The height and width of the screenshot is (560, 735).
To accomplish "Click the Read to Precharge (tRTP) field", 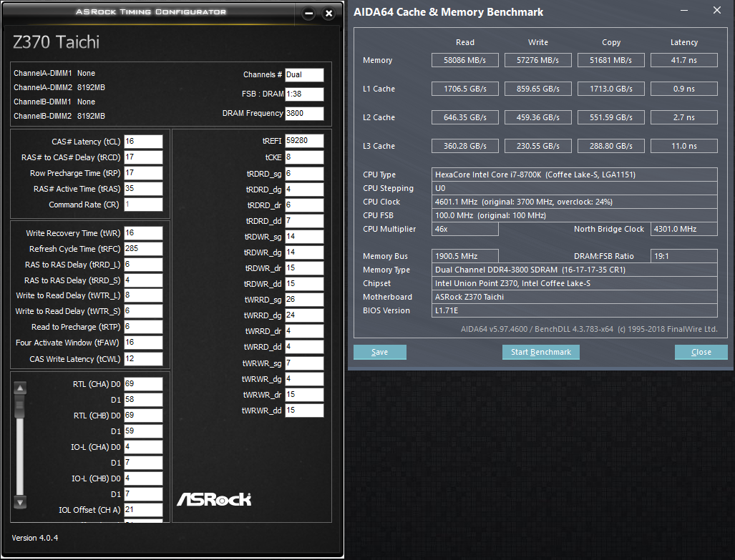I will 143,327.
